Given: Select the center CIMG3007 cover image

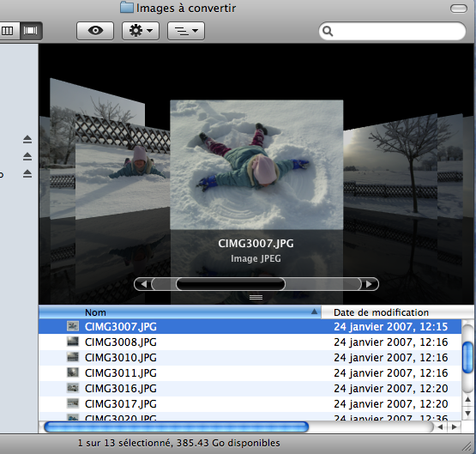Looking at the screenshot, I should (x=256, y=165).
